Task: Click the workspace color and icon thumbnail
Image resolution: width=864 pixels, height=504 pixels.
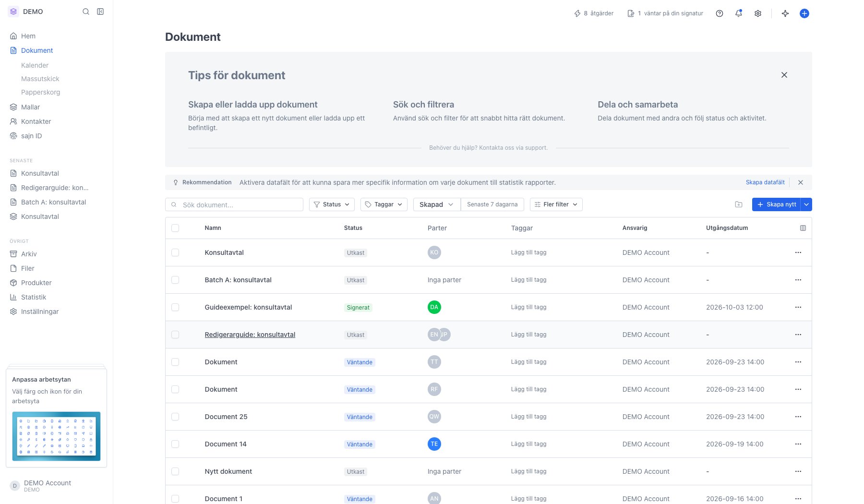Action: click(56, 436)
